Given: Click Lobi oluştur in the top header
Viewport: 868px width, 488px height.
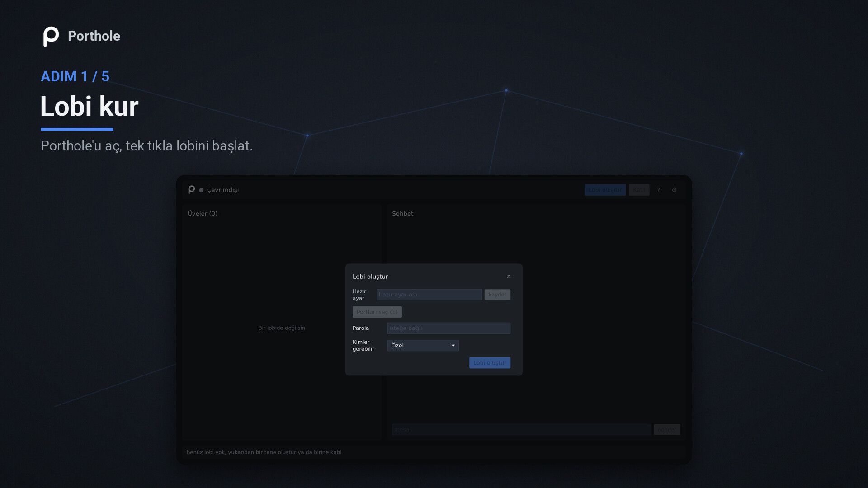Looking at the screenshot, I should 605,190.
